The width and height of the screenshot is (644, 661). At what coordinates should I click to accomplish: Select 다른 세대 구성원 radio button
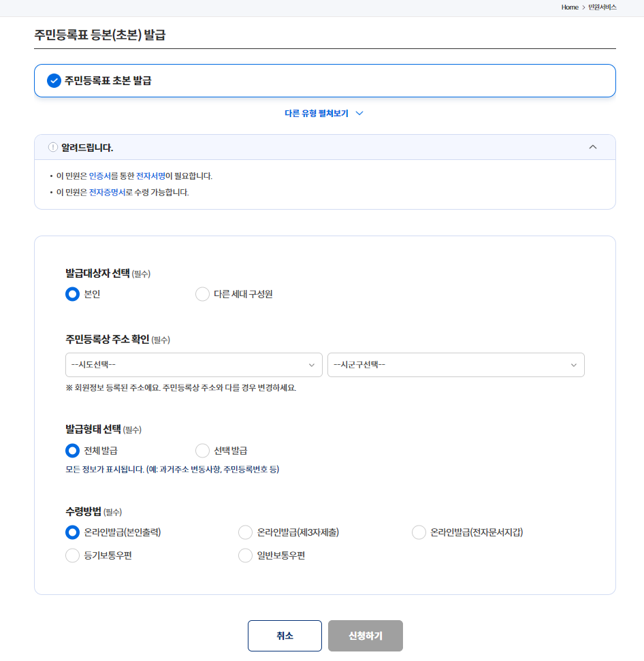click(x=202, y=294)
